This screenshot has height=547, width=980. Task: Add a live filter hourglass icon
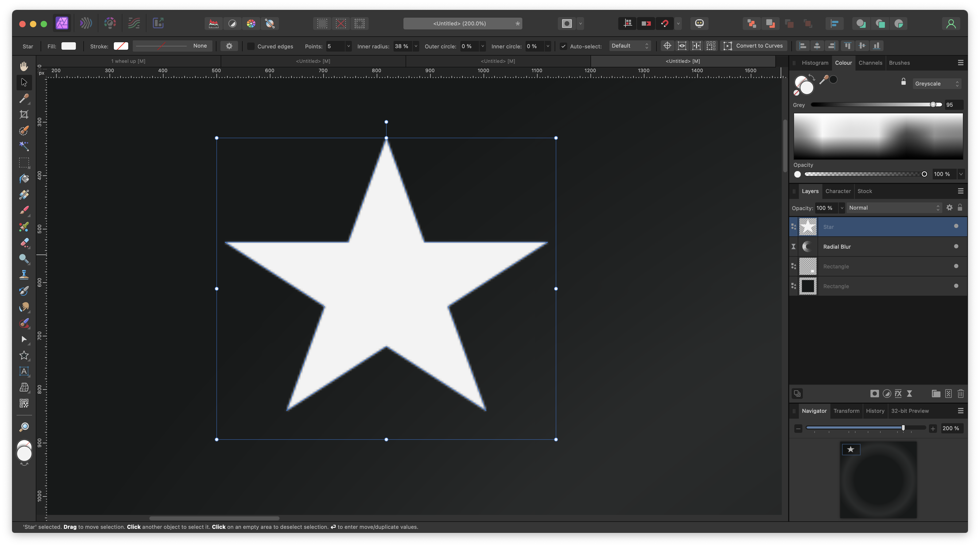pos(910,394)
